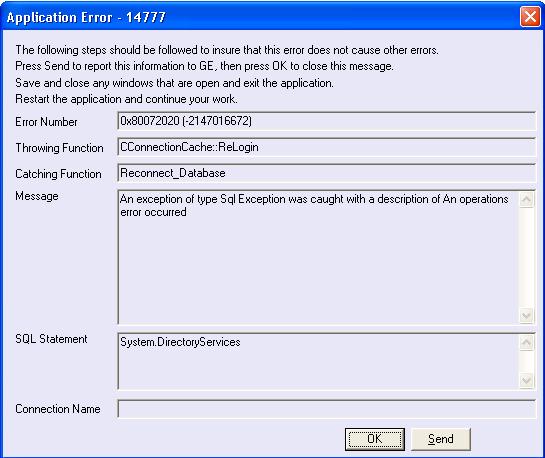Click the Error Number label
Image resolution: width=545 pixels, height=458 pixels.
tap(46, 122)
